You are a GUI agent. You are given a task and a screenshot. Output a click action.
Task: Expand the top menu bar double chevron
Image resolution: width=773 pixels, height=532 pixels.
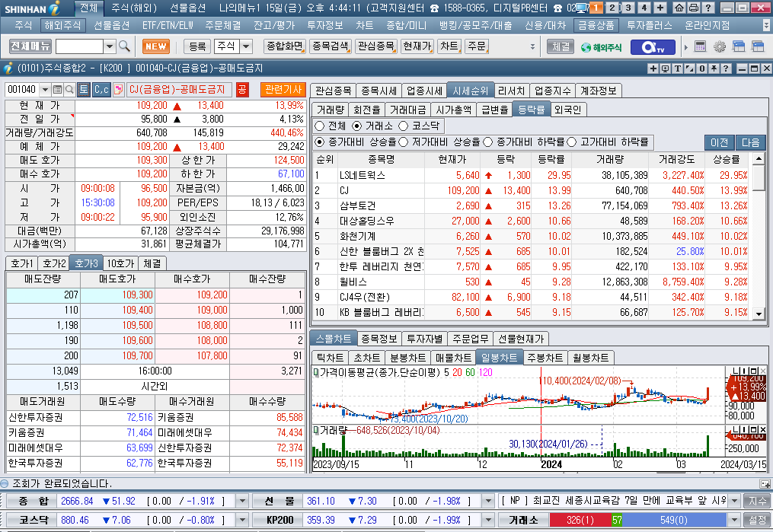point(766,25)
